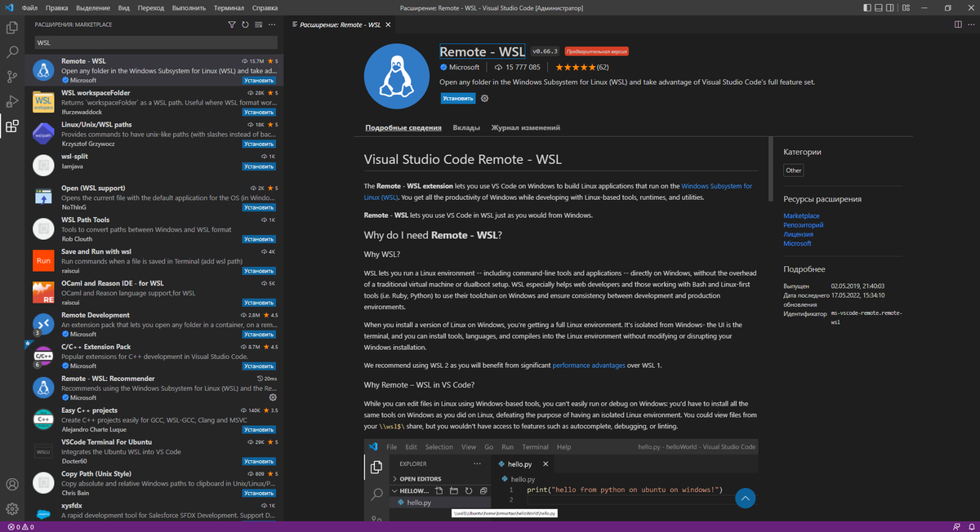Open the Extensions view More Actions menu

[272, 24]
